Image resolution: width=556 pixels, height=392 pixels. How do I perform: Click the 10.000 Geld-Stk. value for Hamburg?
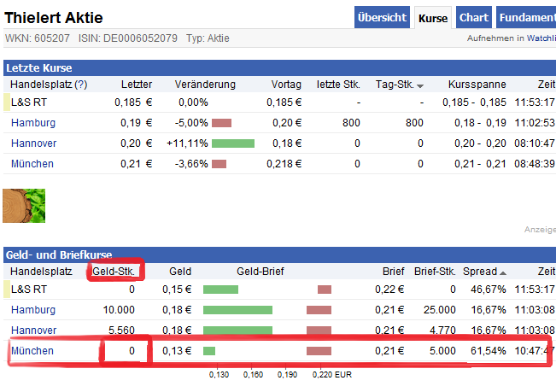click(x=119, y=310)
